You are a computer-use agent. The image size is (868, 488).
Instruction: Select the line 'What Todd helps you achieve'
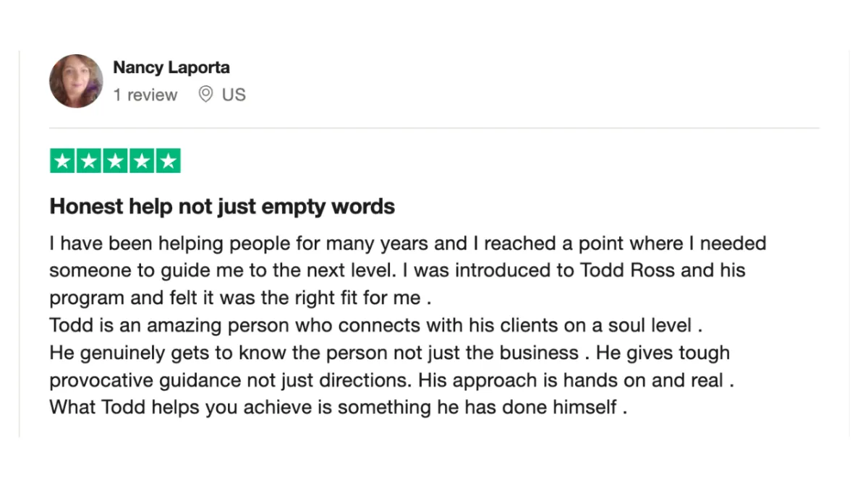[x=338, y=407]
